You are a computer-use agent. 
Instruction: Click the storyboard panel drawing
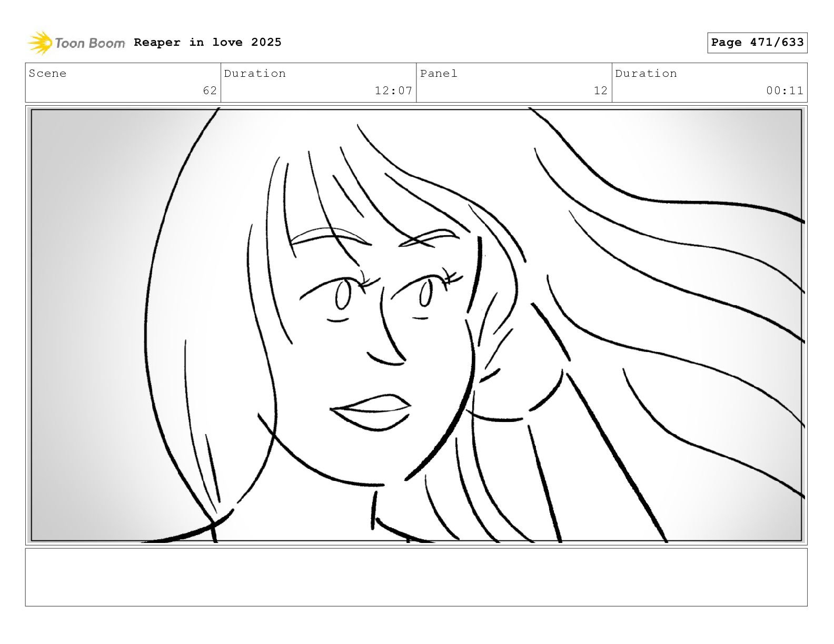tap(416, 325)
